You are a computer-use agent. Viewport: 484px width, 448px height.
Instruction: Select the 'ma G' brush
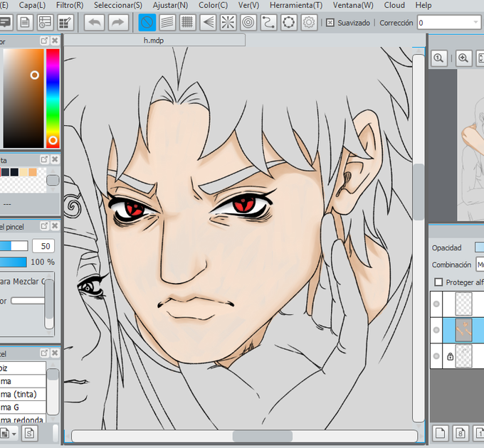tap(23, 407)
